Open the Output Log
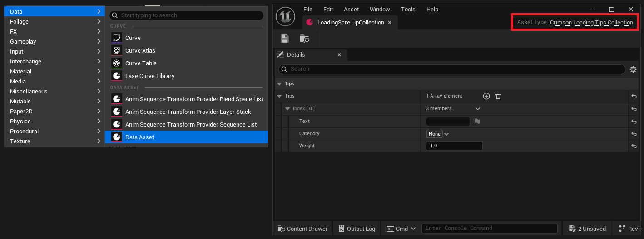The image size is (644, 239). pyautogui.click(x=357, y=229)
